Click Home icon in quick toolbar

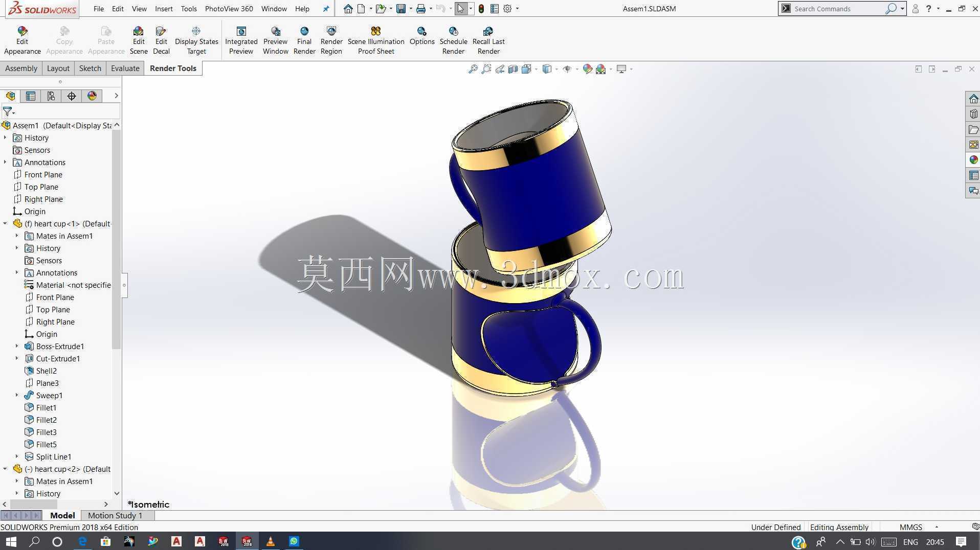[348, 9]
